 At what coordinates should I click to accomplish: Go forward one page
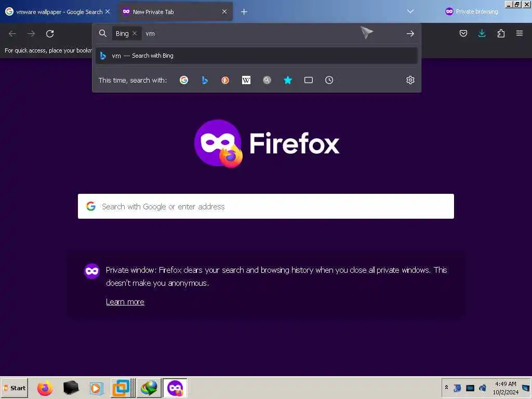tap(31, 34)
